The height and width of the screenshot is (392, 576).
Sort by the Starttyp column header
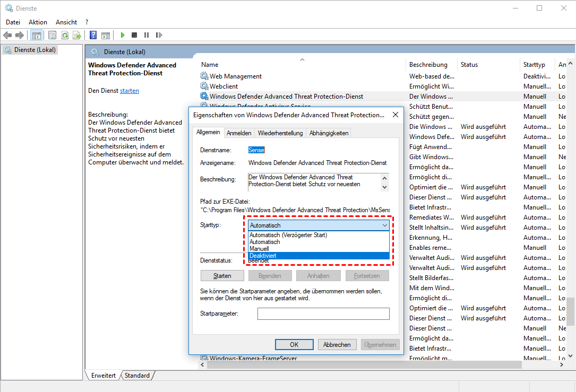[537, 65]
